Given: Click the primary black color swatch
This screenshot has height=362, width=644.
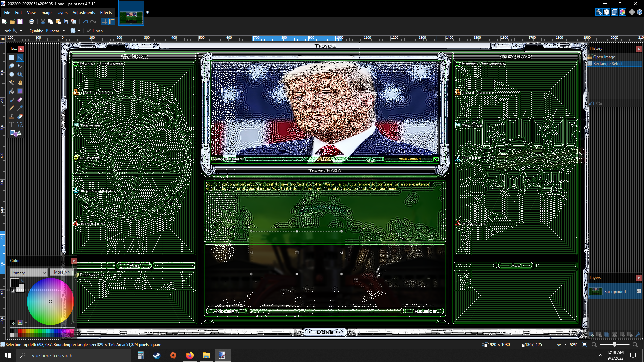Looking at the screenshot, I should (x=14, y=283).
